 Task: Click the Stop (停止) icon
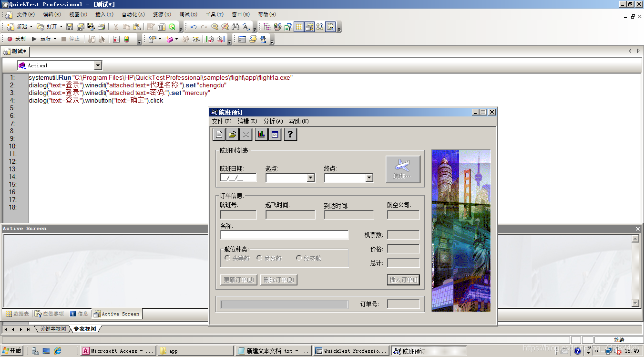point(63,39)
